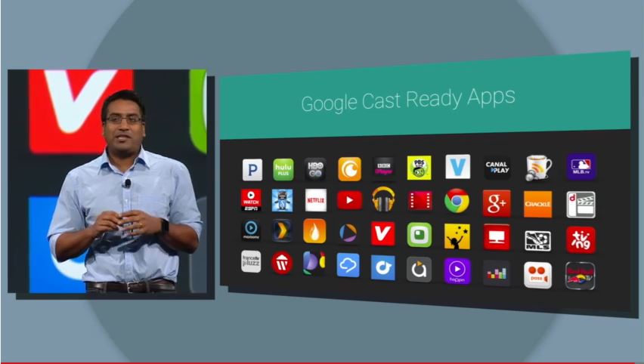The height and width of the screenshot is (364, 644).
Task: Click the HBO GO app icon
Action: [315, 168]
